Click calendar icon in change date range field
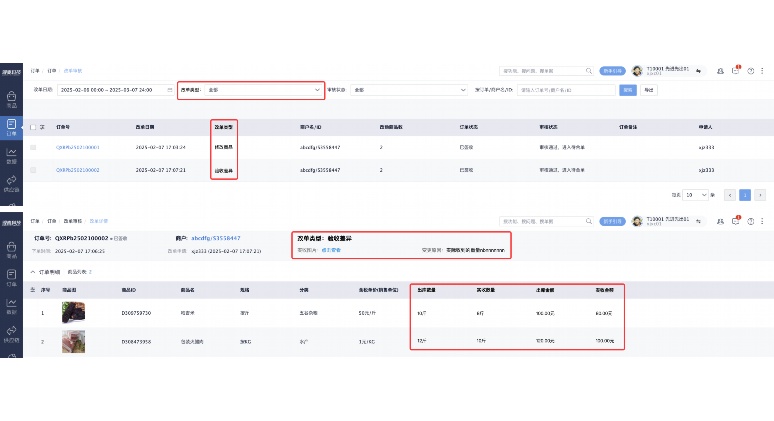Image resolution: width=774 pixels, height=421 pixels. pyautogui.click(x=169, y=90)
